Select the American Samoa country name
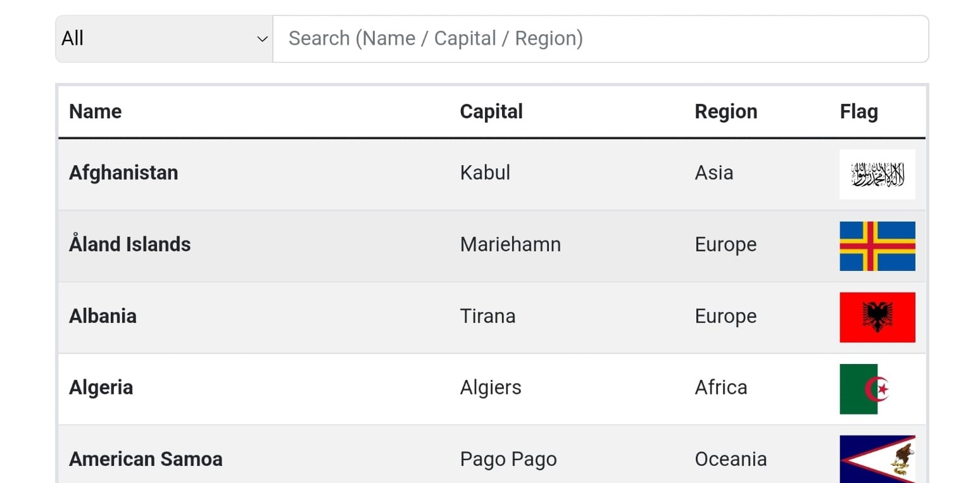Image resolution: width=980 pixels, height=483 pixels. [x=146, y=459]
